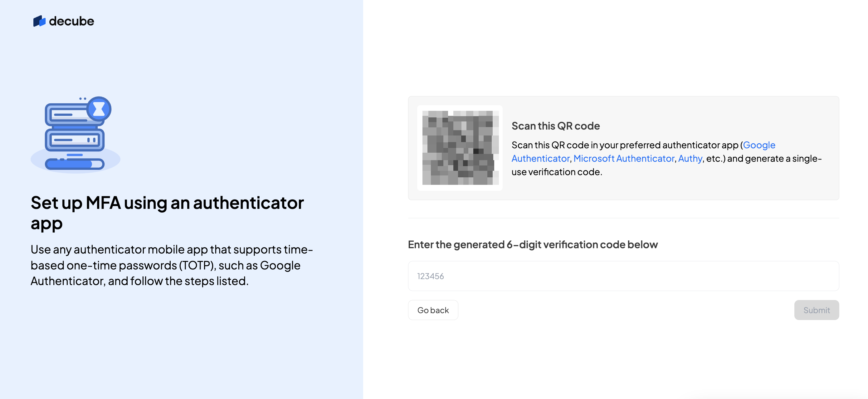Click the two dots above server illustration
This screenshot has width=868, height=399.
click(x=83, y=99)
